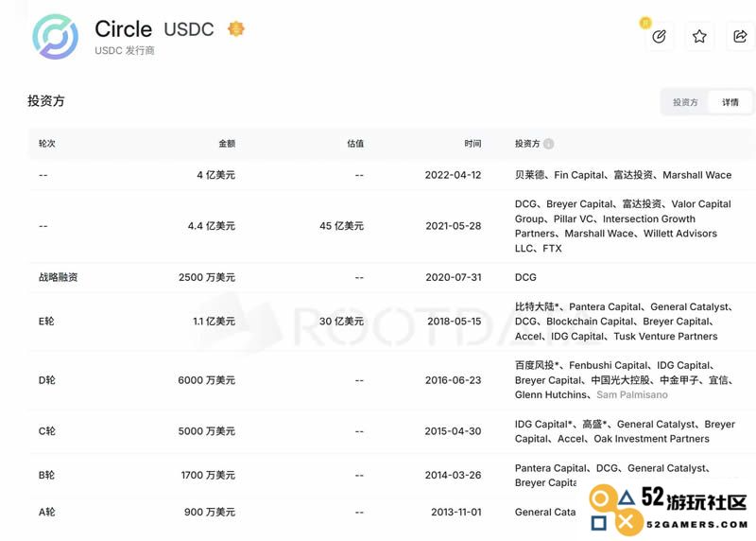
Task: Click the USDC token label
Action: (188, 29)
